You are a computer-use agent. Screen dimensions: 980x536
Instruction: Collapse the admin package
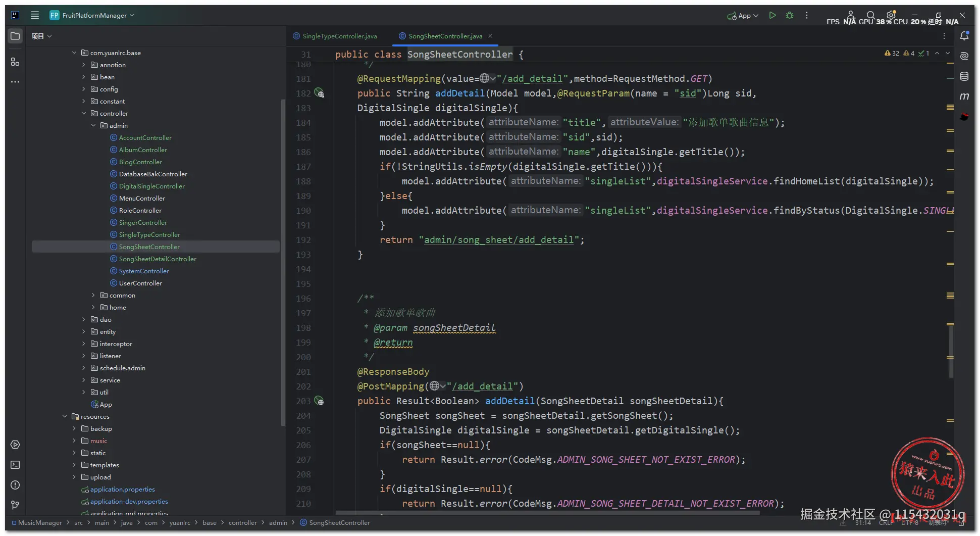pyautogui.click(x=93, y=125)
